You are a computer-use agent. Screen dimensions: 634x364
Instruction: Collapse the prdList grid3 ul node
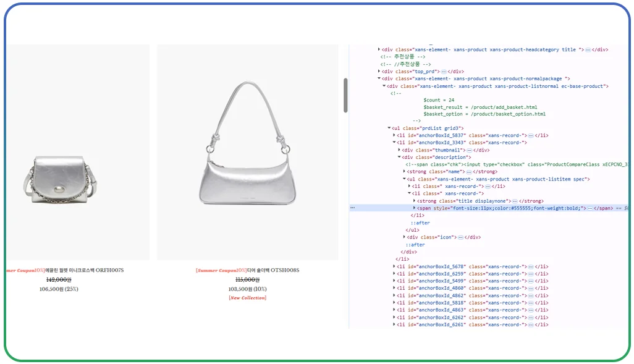(x=389, y=128)
